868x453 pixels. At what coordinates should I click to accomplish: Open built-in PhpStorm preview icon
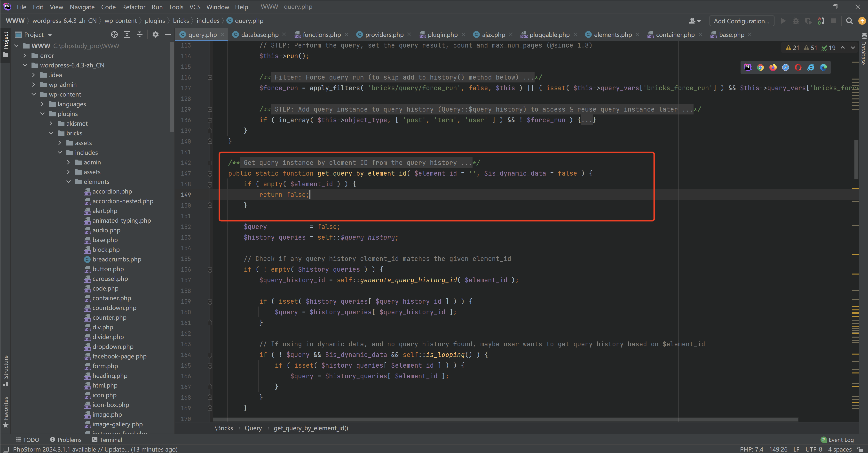tap(748, 67)
